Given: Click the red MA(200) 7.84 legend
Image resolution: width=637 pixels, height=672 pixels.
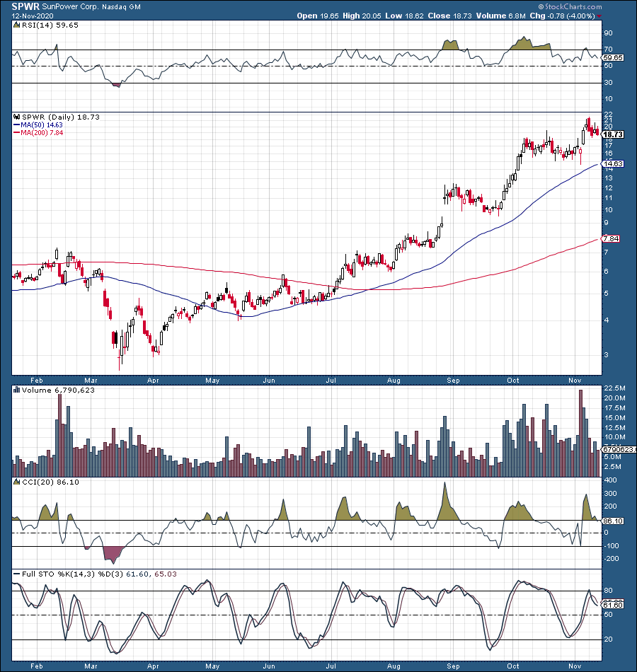Looking at the screenshot, I should 38,133.
